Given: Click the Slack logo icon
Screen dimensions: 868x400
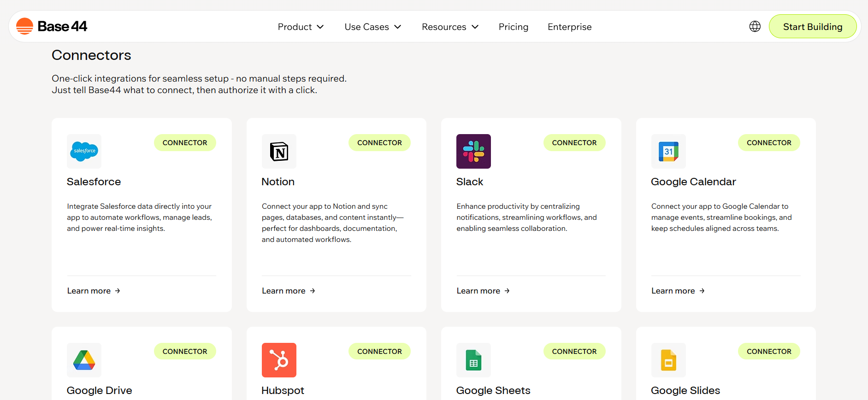Looking at the screenshot, I should pyautogui.click(x=473, y=151).
